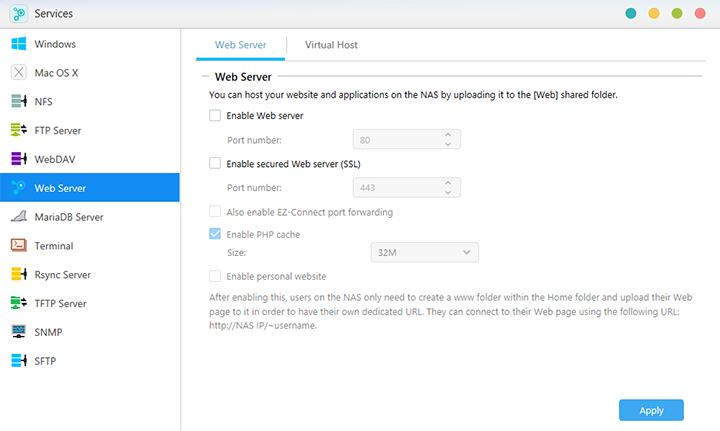Open the Windows service icon in sidebar
The width and height of the screenshot is (720, 431).
[x=18, y=44]
